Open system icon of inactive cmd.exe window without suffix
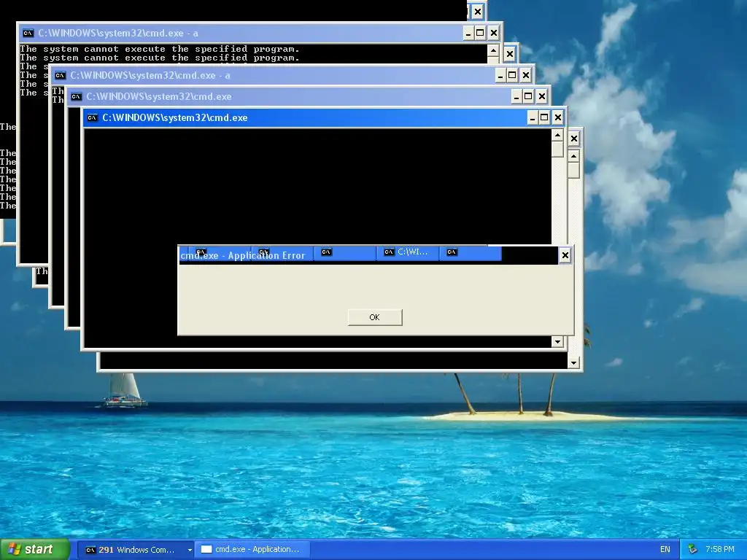 pyautogui.click(x=76, y=97)
